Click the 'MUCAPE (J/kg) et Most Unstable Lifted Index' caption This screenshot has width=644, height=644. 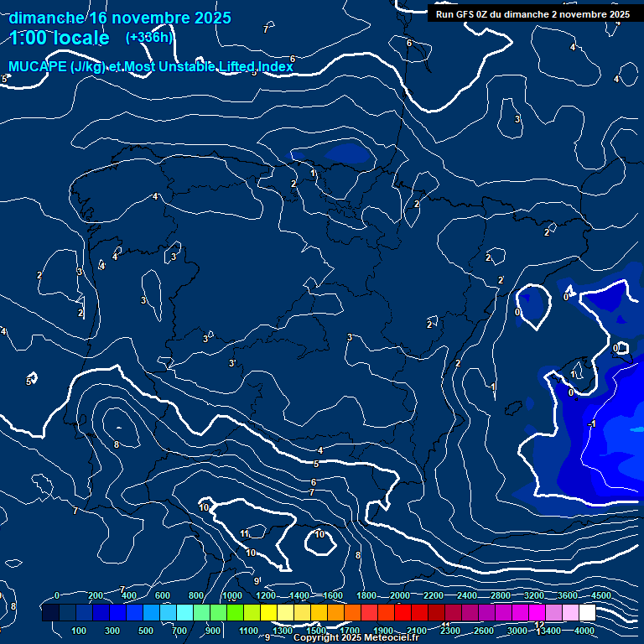click(x=151, y=66)
